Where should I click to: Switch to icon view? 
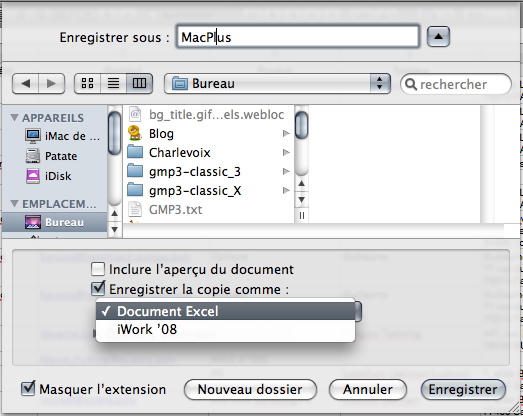click(x=87, y=83)
